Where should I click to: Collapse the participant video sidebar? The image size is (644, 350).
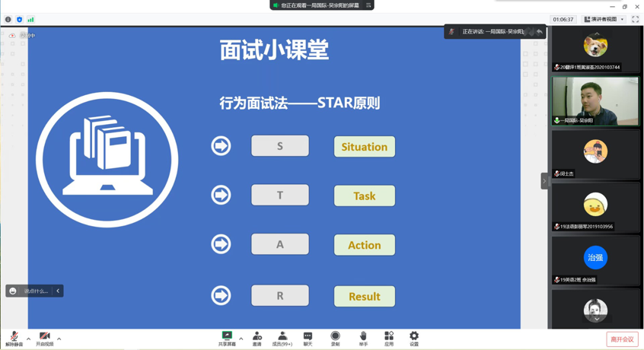point(544,181)
